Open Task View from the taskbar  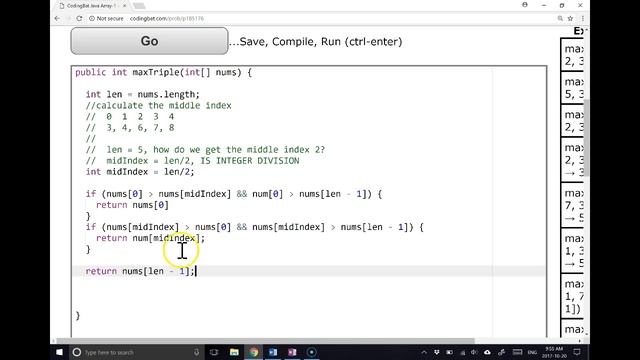[214, 352]
